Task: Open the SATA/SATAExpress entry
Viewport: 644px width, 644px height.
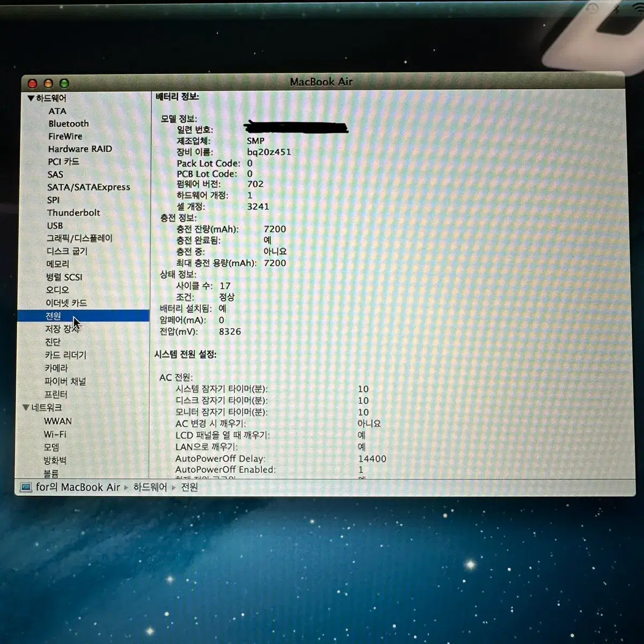Action: coord(89,187)
